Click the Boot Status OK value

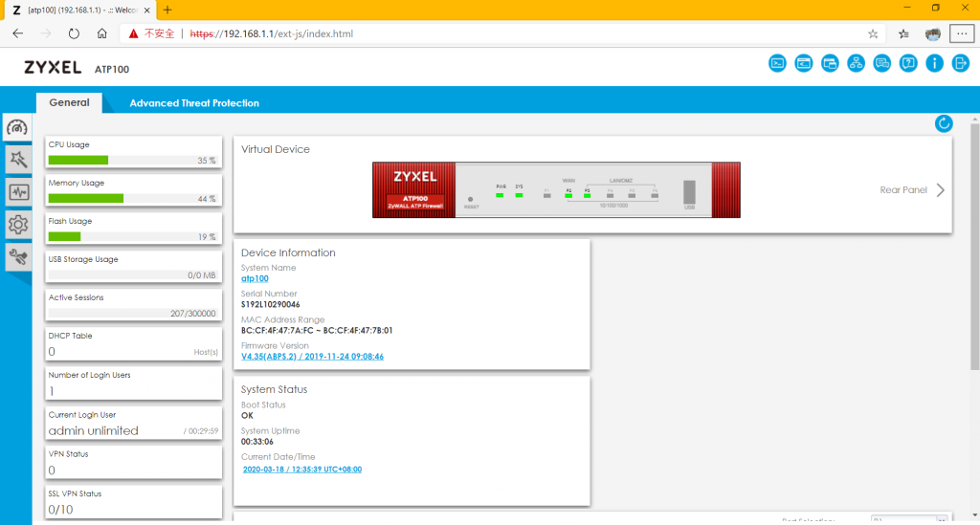pyautogui.click(x=248, y=415)
